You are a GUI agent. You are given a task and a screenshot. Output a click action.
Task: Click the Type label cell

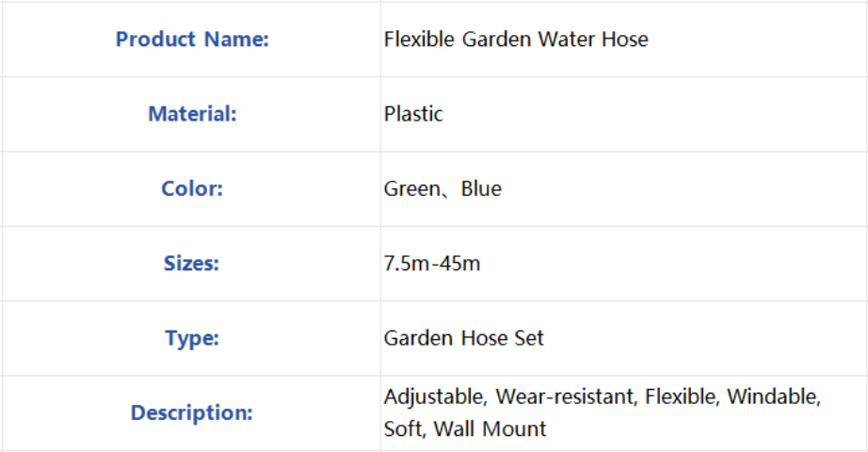click(191, 338)
